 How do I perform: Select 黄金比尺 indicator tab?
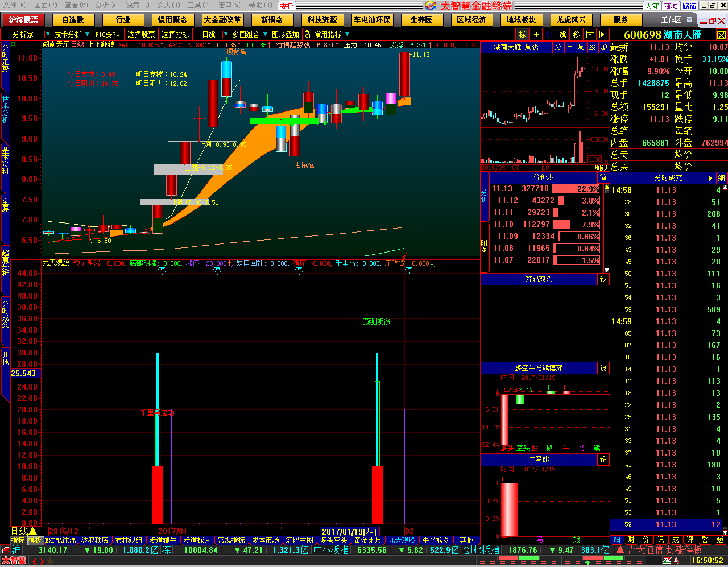367,540
